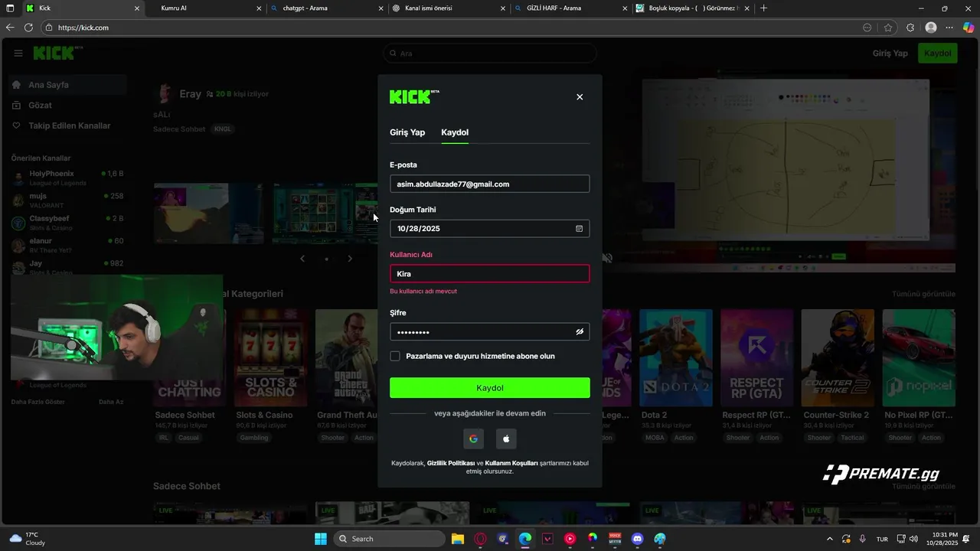Viewport: 980px width, 551px height.
Task: Open browser settings ellipsis menu
Action: point(949,28)
